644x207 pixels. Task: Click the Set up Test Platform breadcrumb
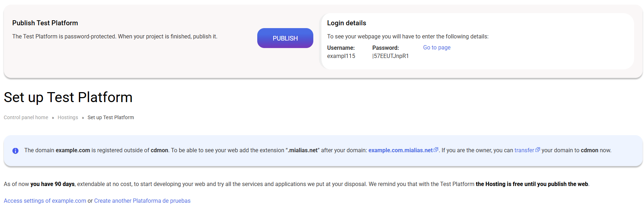111,117
